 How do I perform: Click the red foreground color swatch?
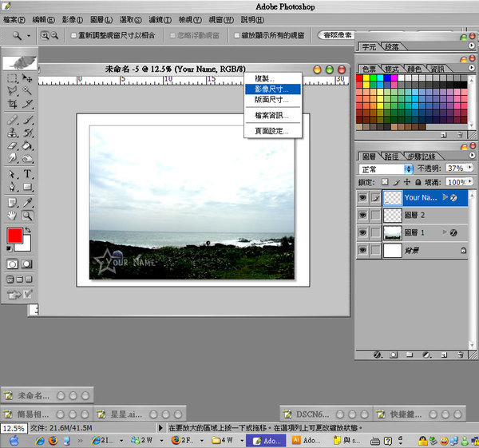[x=14, y=236]
